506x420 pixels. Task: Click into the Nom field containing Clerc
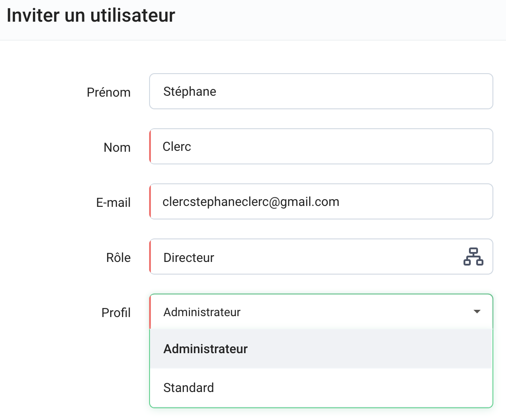pos(321,147)
